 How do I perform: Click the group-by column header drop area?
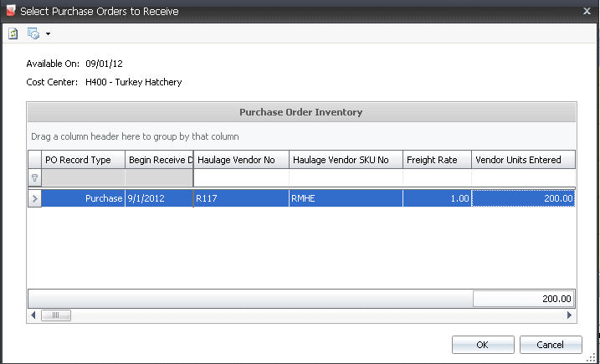click(301, 136)
